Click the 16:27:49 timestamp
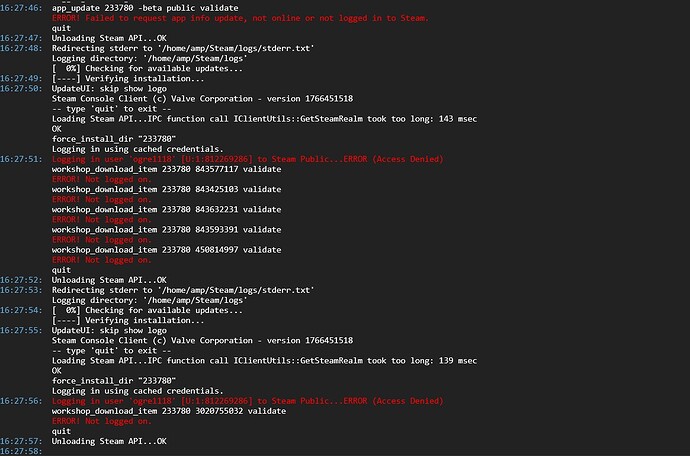 coord(22,78)
